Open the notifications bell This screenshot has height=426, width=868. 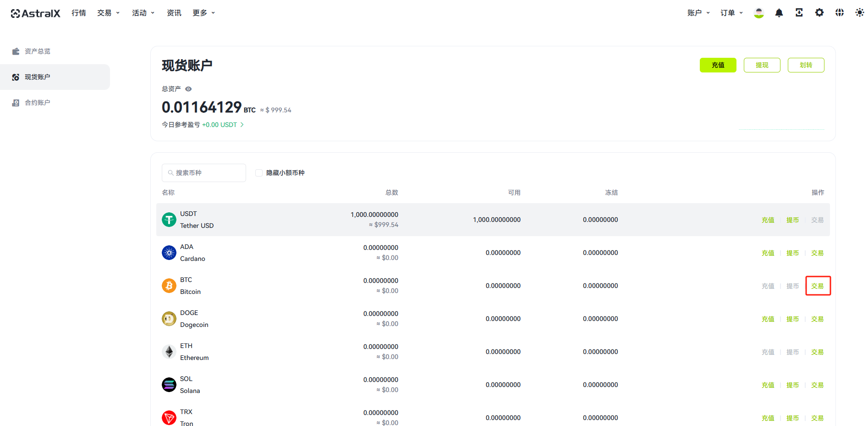tap(779, 13)
